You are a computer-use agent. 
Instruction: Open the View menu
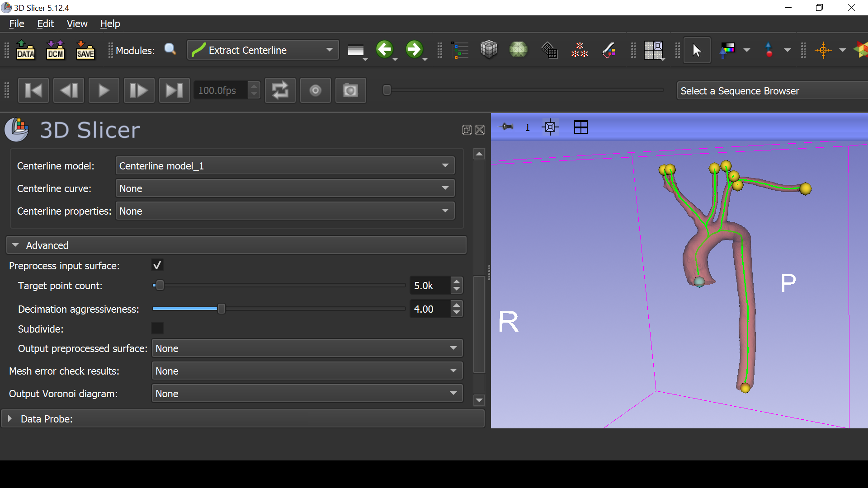click(77, 24)
